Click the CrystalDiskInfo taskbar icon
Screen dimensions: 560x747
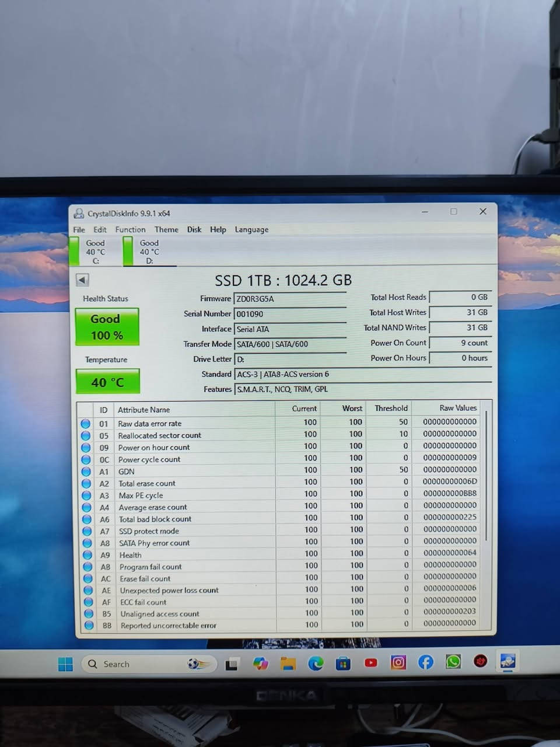(508, 661)
